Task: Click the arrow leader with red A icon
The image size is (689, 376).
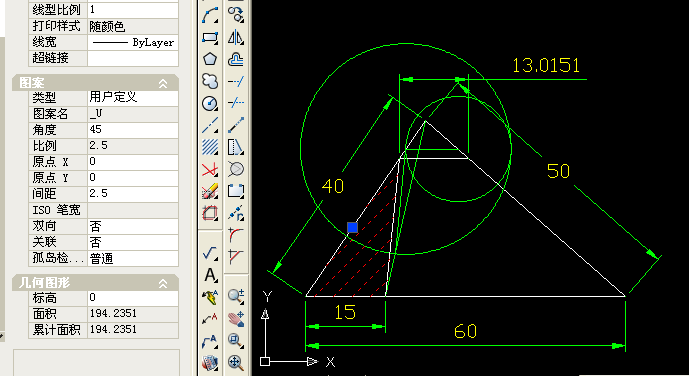Action: coord(210,319)
